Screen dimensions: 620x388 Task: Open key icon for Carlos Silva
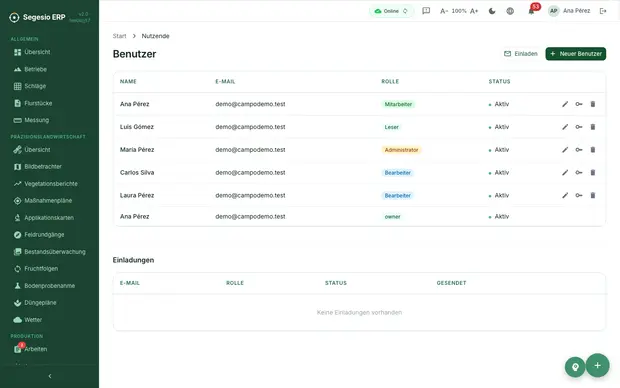(x=579, y=172)
